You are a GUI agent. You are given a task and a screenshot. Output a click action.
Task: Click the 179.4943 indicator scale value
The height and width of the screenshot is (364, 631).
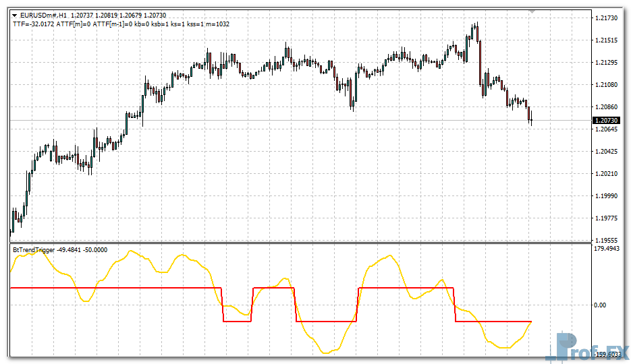(x=606, y=249)
